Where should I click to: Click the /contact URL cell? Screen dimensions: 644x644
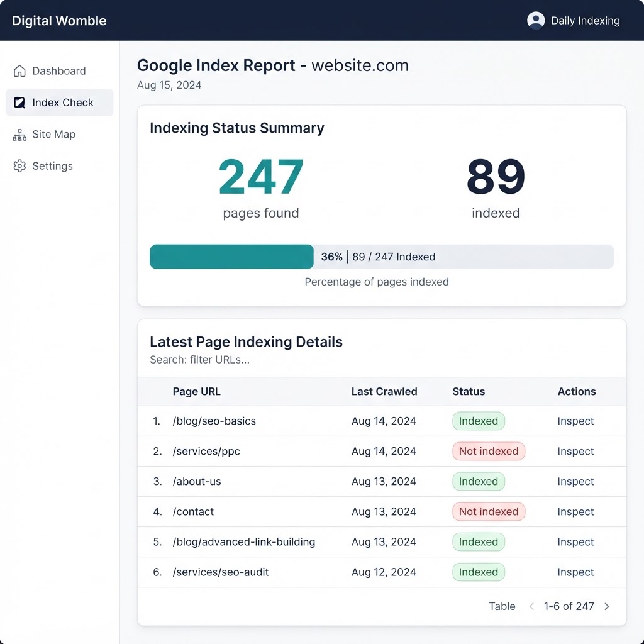[x=193, y=512]
